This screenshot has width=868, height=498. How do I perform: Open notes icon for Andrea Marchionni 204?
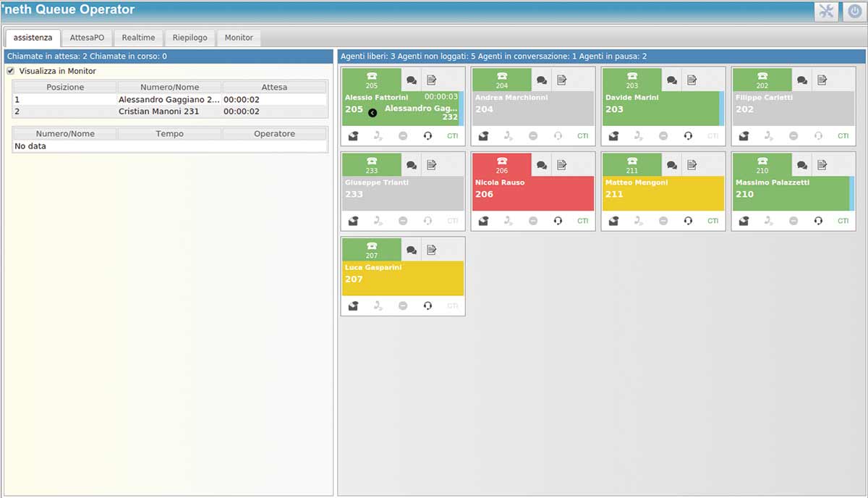[x=561, y=80]
